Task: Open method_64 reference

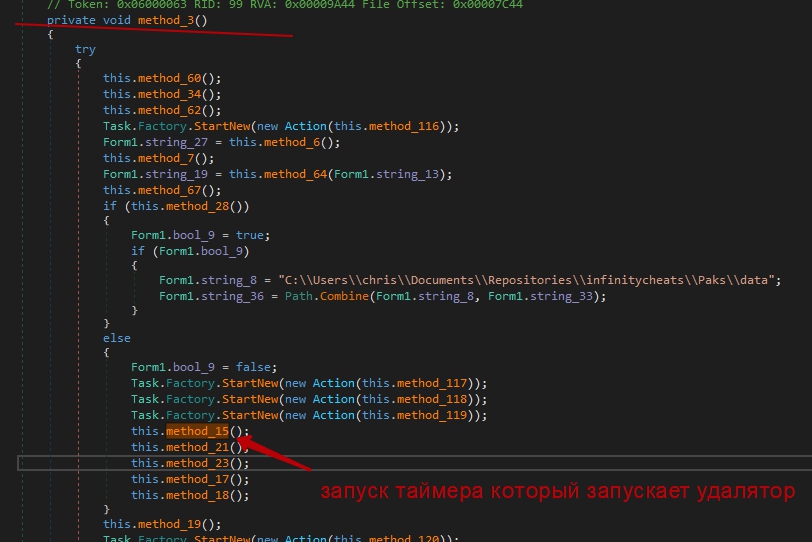Action: point(296,174)
